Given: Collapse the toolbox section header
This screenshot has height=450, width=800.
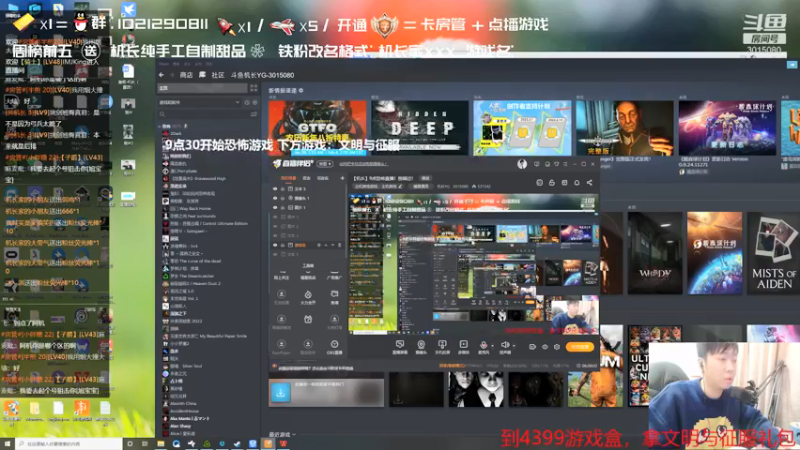Looking at the screenshot, I should (308, 266).
